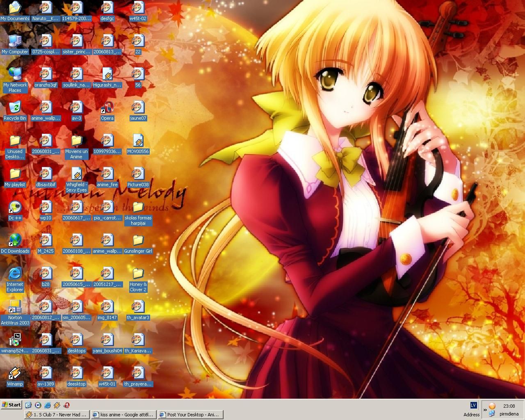Image resolution: width=525 pixels, height=420 pixels.
Task: Launch Opera from Quick Launch
Action: pos(66,405)
